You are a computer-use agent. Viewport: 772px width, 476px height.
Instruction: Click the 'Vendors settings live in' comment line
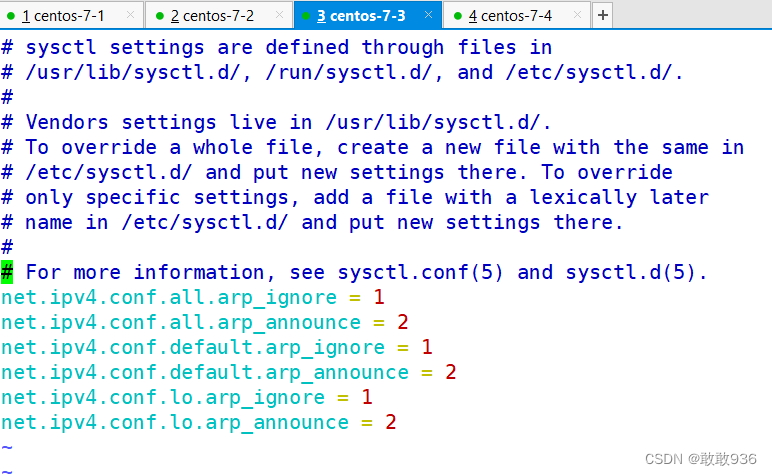coord(276,122)
